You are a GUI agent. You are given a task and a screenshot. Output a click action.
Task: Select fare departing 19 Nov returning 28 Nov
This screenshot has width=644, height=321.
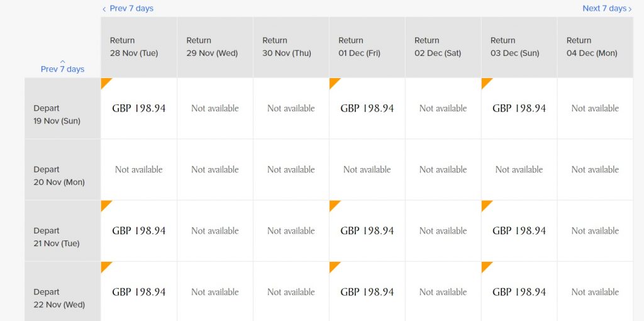click(x=139, y=108)
